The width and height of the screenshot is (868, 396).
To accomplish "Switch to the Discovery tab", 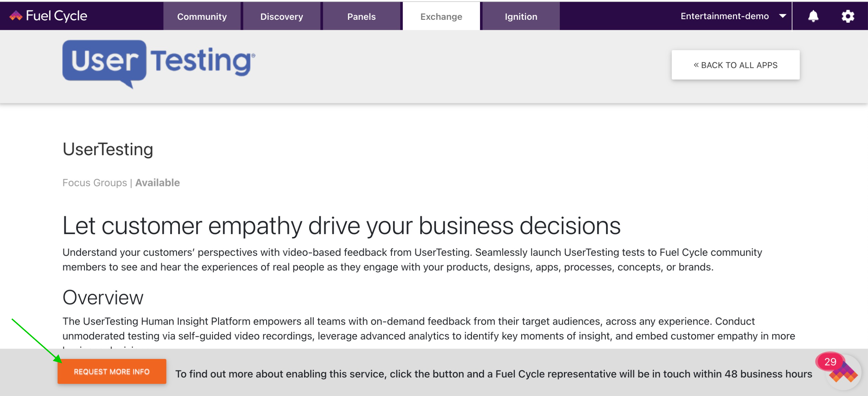I will 282,16.
